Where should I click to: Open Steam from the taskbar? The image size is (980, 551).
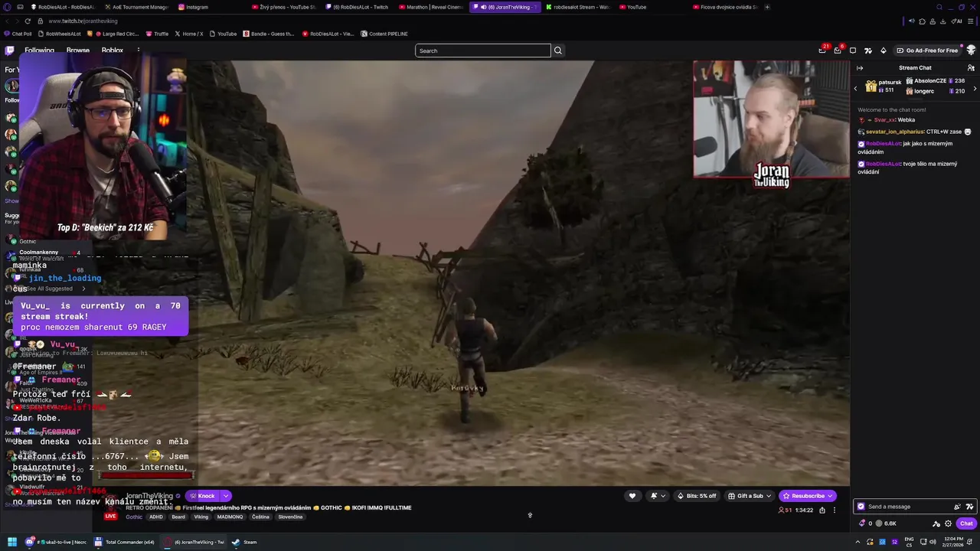click(244, 542)
